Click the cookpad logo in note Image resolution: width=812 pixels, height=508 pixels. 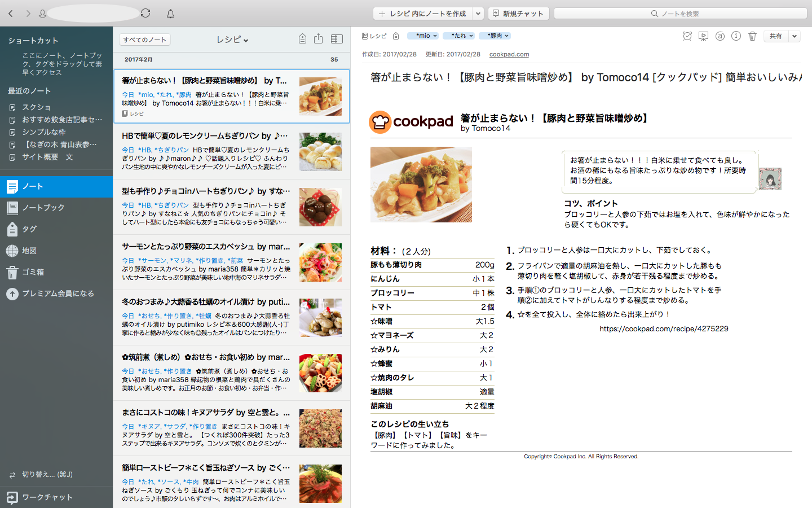(x=411, y=122)
